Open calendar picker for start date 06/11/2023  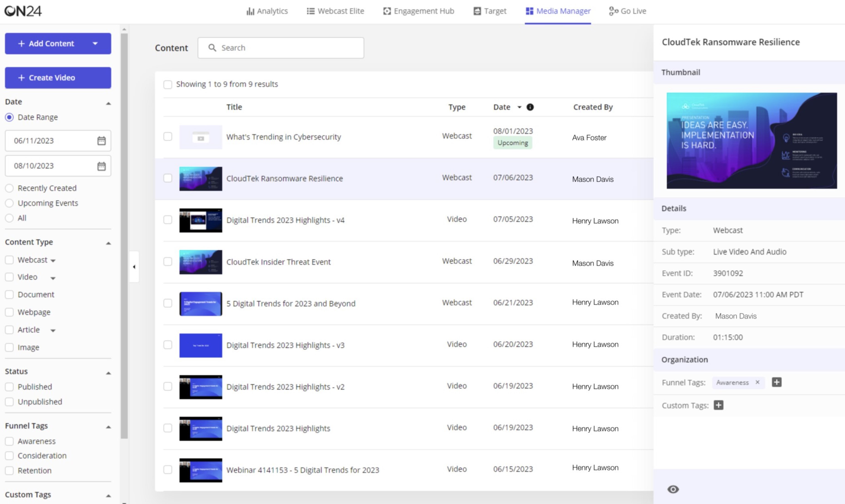pyautogui.click(x=101, y=141)
